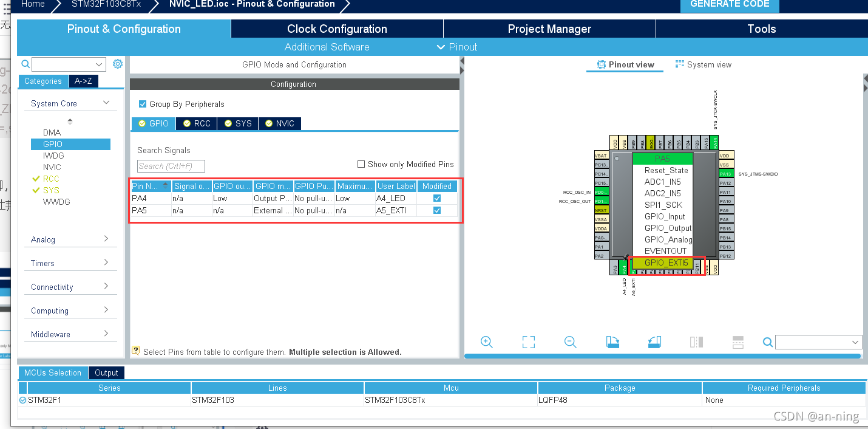Zoom out of the pinout view
This screenshot has height=429, width=868.
pyautogui.click(x=570, y=341)
